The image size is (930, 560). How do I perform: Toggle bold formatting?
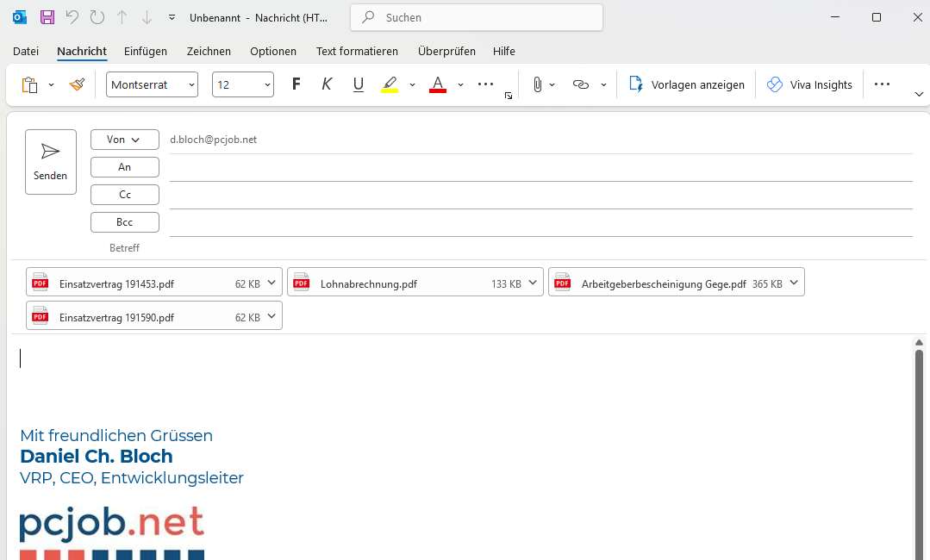[x=296, y=84]
